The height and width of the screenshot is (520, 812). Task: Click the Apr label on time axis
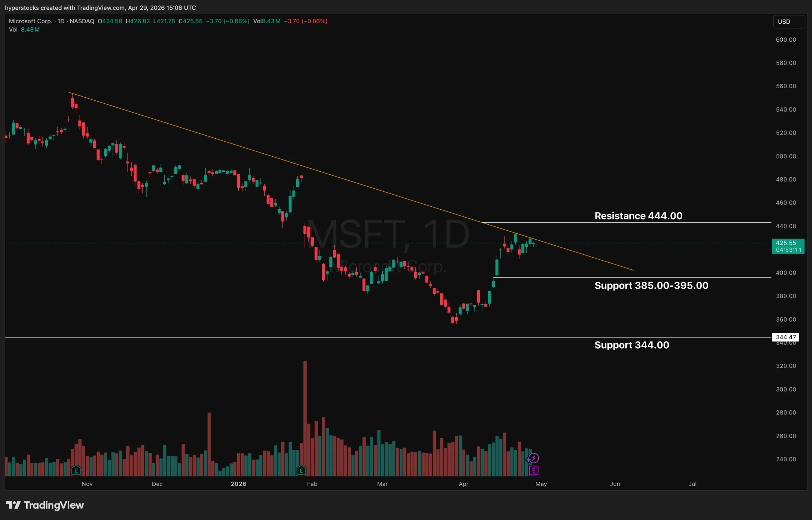[x=464, y=484]
